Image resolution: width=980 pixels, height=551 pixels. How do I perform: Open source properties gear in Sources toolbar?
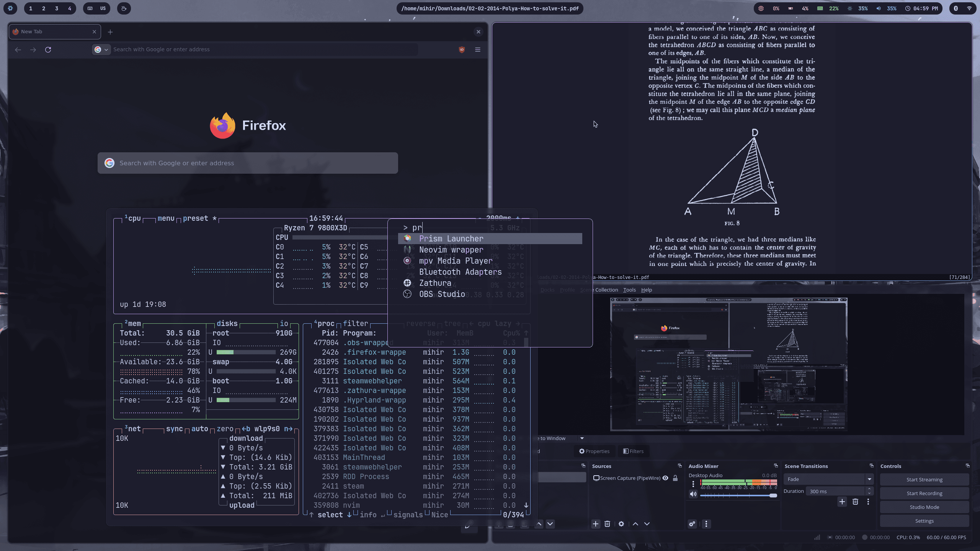pos(621,524)
